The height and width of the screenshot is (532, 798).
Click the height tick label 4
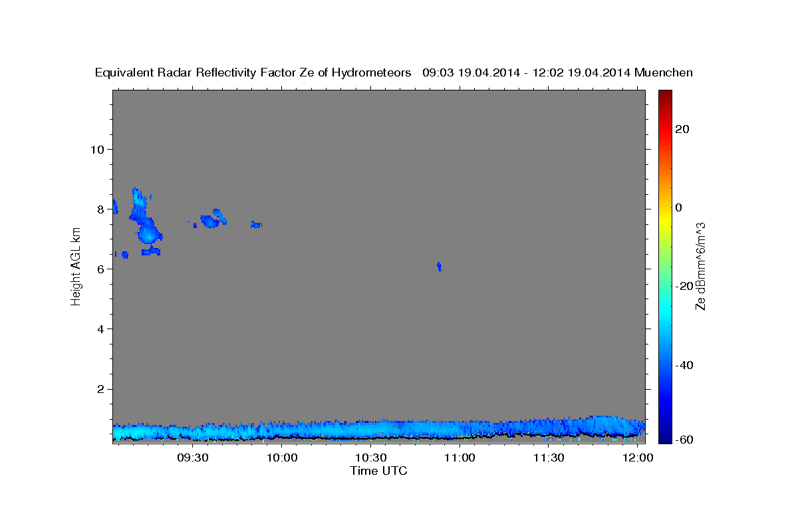(x=101, y=329)
